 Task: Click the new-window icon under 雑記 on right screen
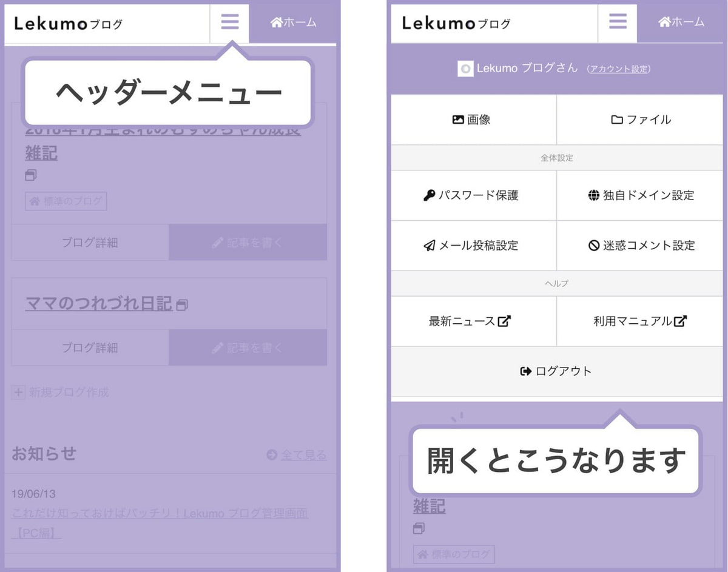pos(419,529)
